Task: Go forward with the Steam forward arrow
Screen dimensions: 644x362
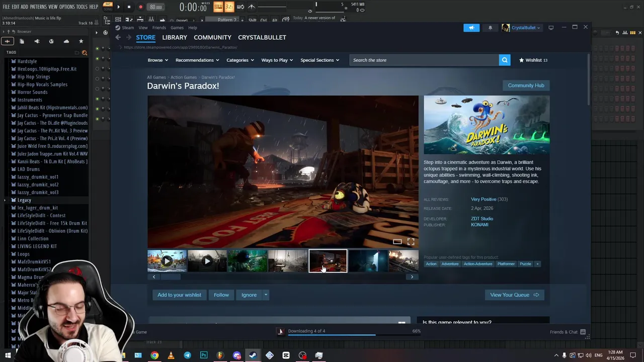Action: [x=129, y=37]
